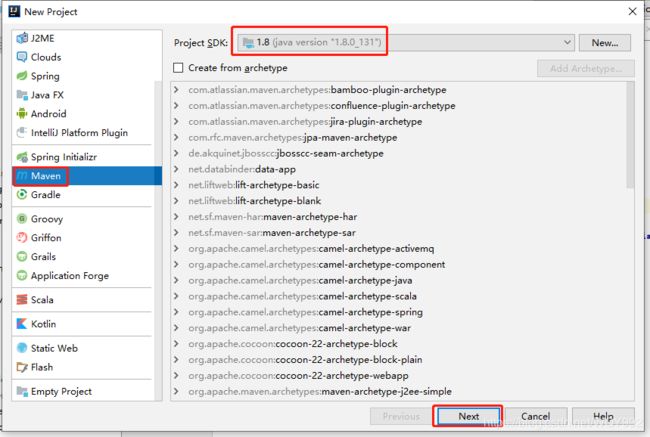The width and height of the screenshot is (650, 437).
Task: Click the Griffon icon
Action: (22, 238)
